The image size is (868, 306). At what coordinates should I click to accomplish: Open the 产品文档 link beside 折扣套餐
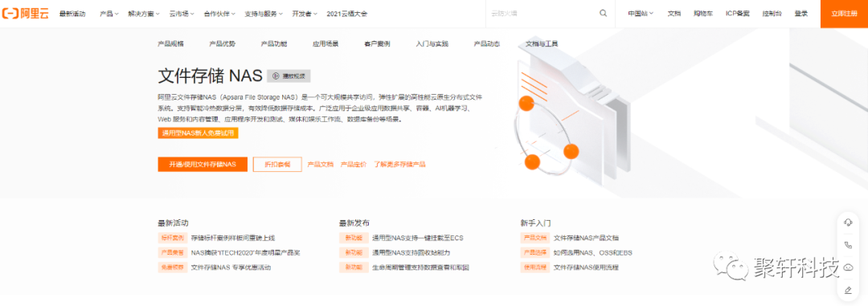[321, 165]
